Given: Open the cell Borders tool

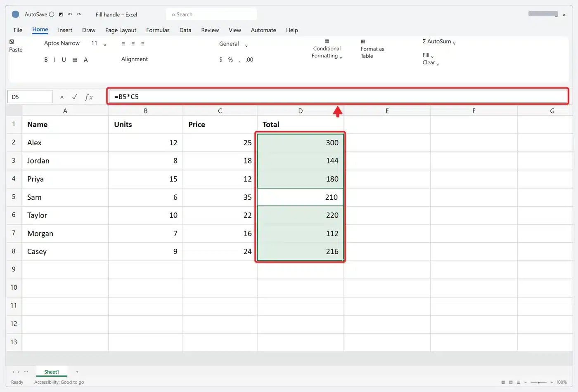Looking at the screenshot, I should [x=75, y=60].
